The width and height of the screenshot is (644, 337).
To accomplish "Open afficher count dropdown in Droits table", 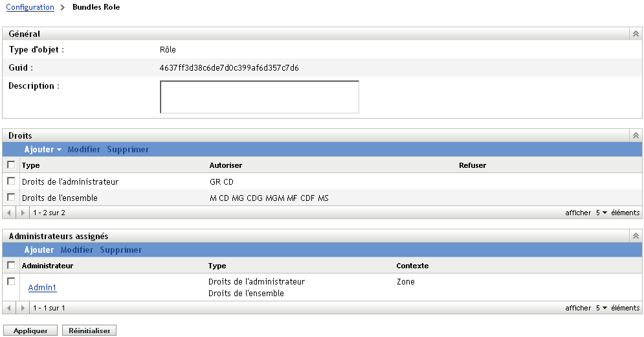I will 601,213.
